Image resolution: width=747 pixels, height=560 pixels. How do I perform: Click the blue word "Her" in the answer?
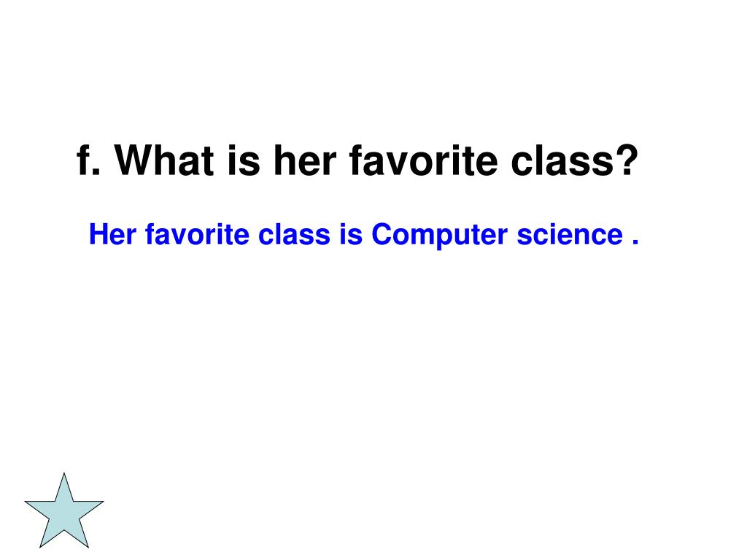[114, 235]
